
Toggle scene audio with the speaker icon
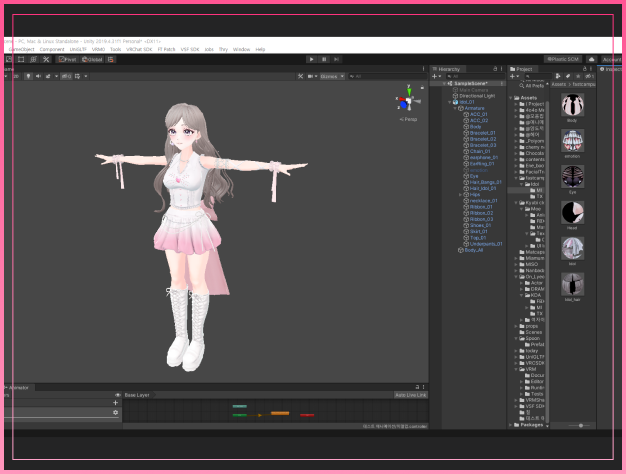click(38, 76)
